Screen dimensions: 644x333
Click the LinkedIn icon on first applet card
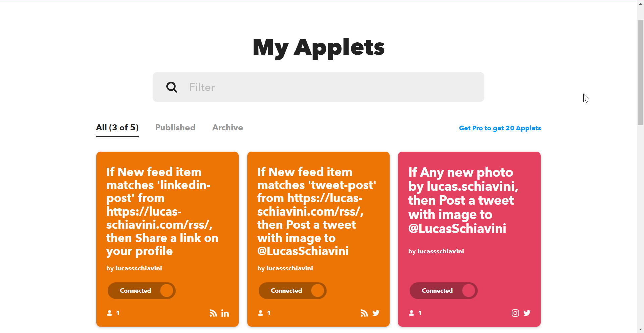[225, 313]
